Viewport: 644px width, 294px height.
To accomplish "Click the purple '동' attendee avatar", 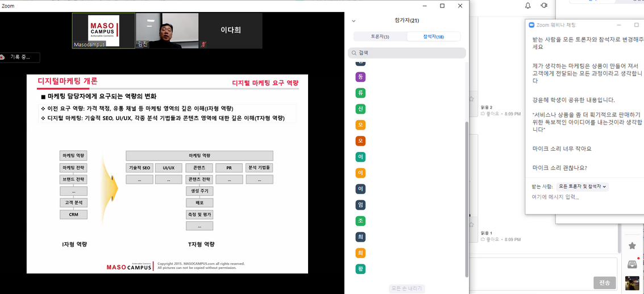I will (x=360, y=77).
